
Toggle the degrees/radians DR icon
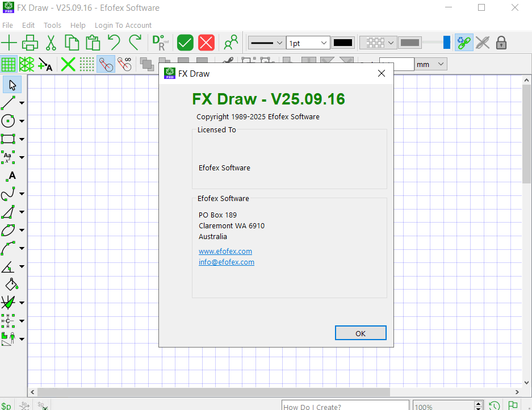tap(160, 43)
